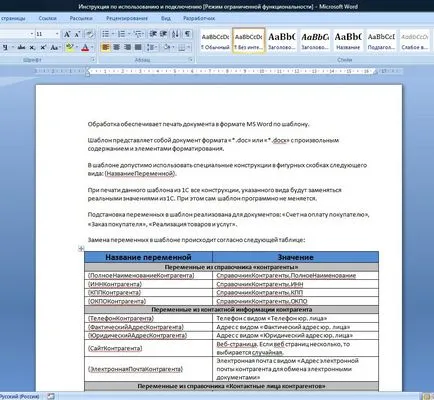Viewport: 434px width, 400px height.
Task: Select the bulleted list icon
Action: [107, 34]
